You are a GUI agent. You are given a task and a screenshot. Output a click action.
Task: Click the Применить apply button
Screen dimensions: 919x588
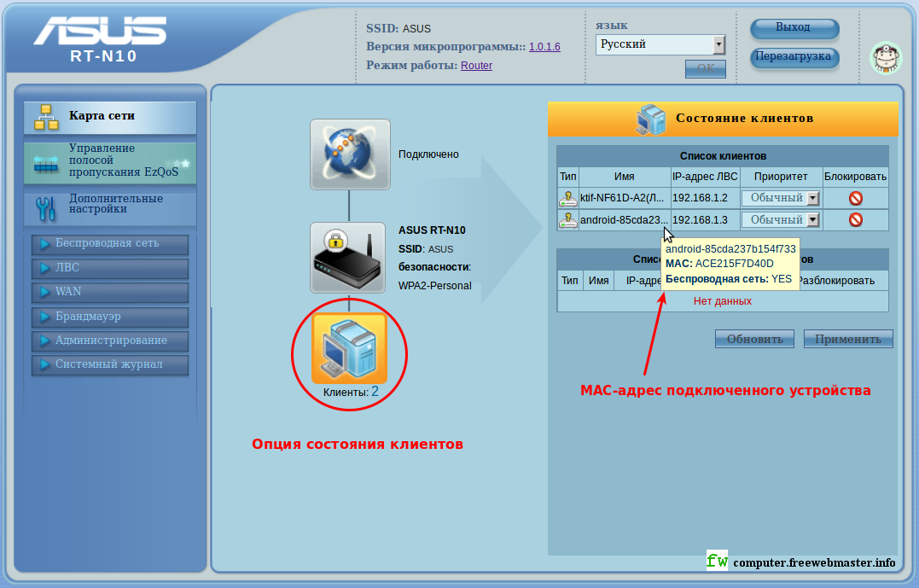point(848,339)
